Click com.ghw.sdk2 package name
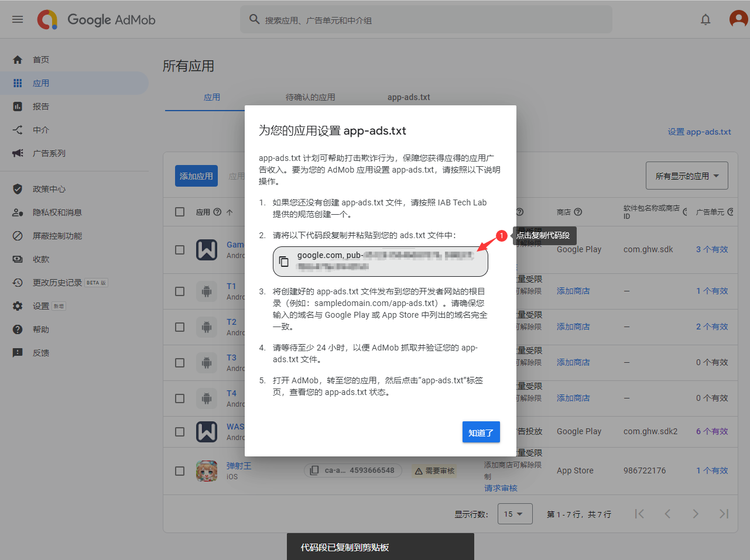 [650, 431]
